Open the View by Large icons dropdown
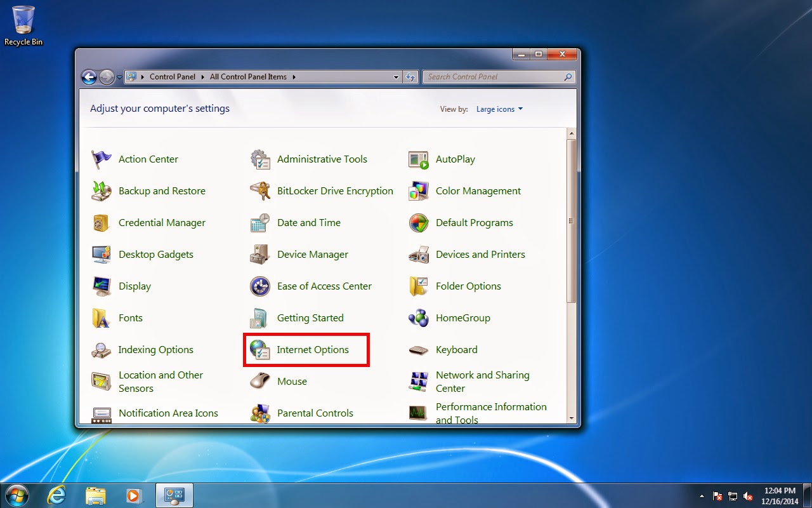Viewport: 812px width, 508px height. tap(500, 109)
